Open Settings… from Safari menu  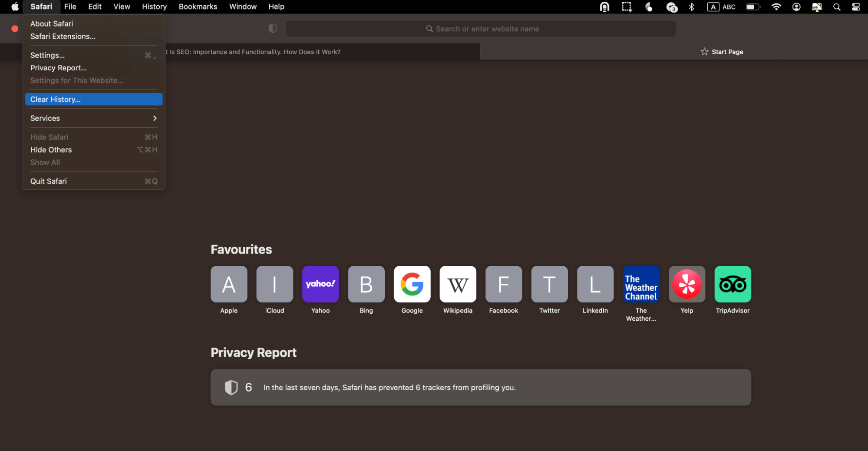(x=94, y=55)
